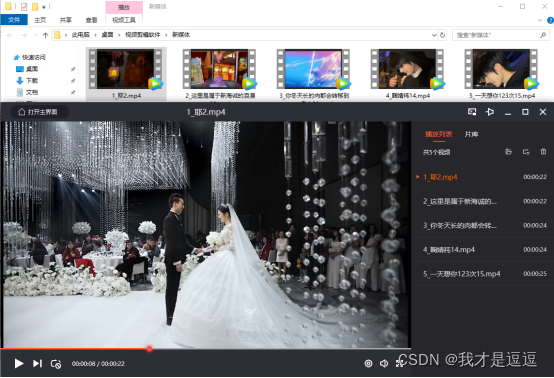Open the customize quick access toolbar dropdown
The image size is (554, 378).
[44, 7]
